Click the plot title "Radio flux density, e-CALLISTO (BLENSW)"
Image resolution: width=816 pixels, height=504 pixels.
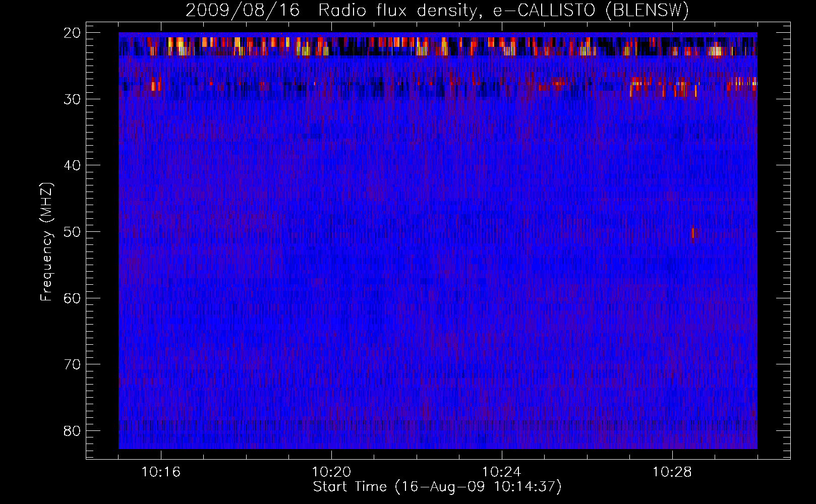[503, 11]
